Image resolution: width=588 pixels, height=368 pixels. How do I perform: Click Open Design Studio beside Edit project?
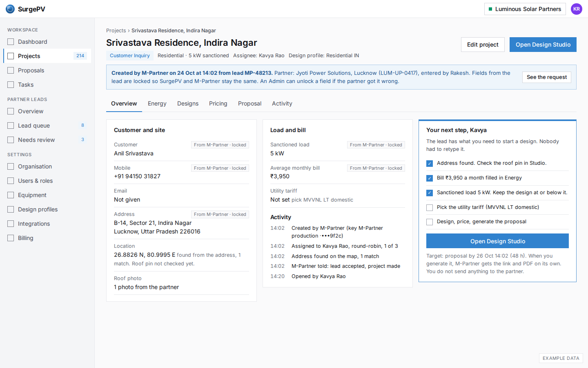(543, 45)
